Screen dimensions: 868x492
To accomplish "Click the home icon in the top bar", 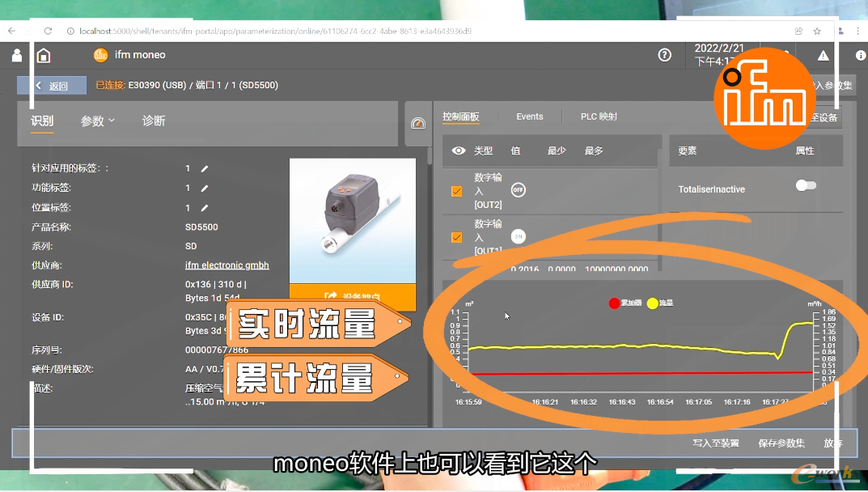I will coord(44,55).
